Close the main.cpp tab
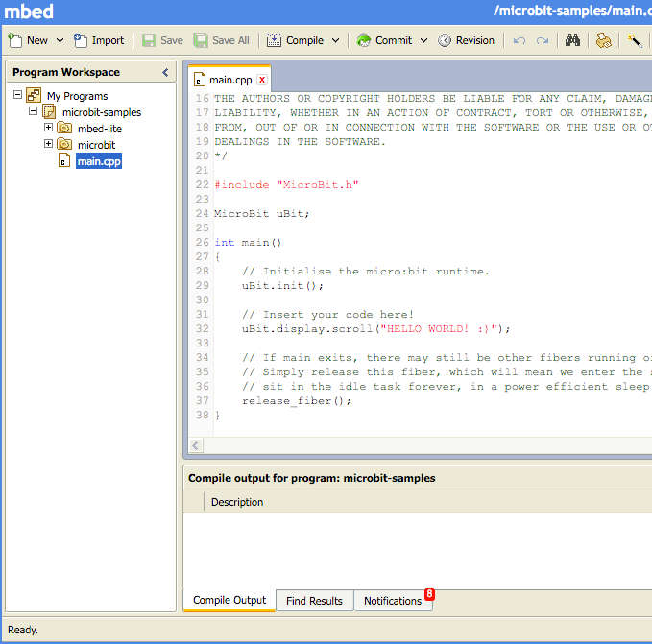 (262, 80)
